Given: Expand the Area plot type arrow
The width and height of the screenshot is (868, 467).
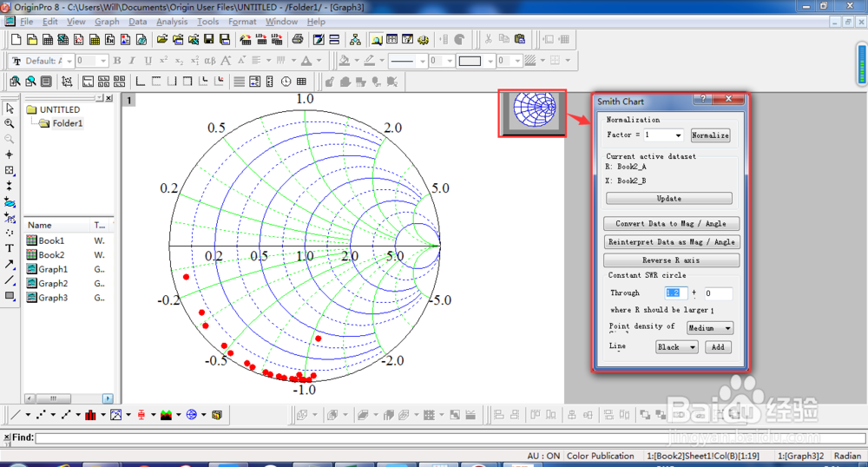Looking at the screenshot, I should (x=178, y=414).
